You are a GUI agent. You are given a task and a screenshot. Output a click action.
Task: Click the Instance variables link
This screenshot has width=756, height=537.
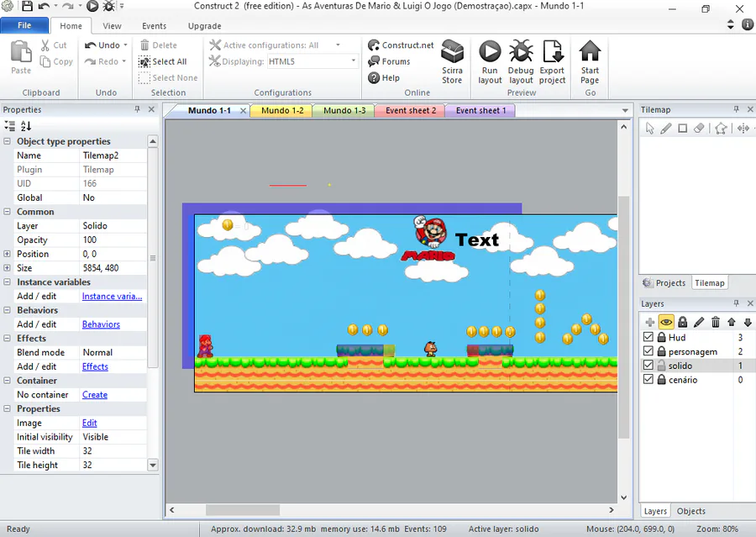tap(112, 297)
